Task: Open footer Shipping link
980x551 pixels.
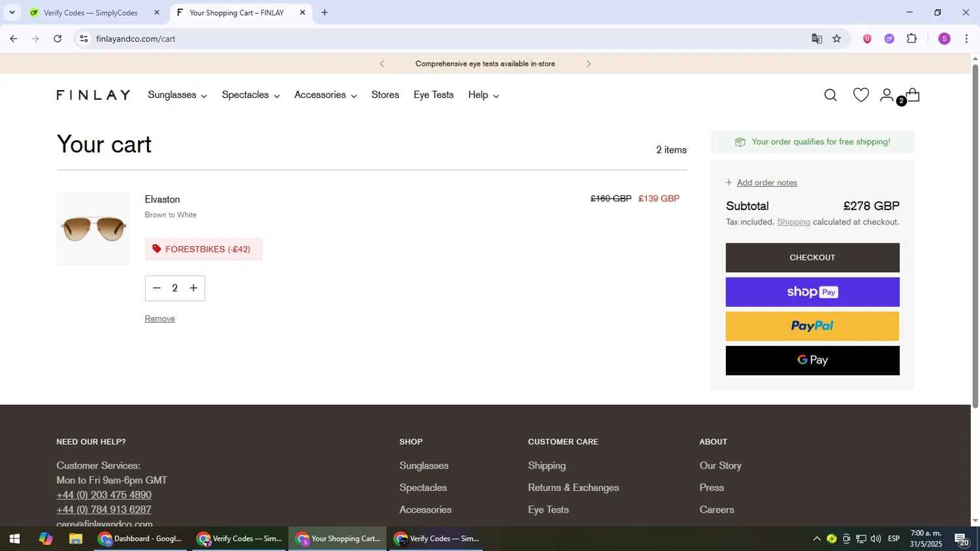Action: coord(547,466)
